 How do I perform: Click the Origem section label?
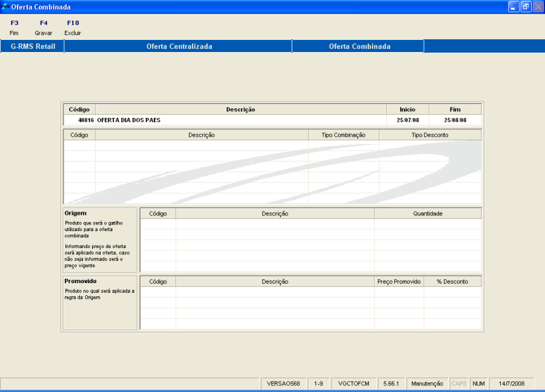click(x=76, y=213)
